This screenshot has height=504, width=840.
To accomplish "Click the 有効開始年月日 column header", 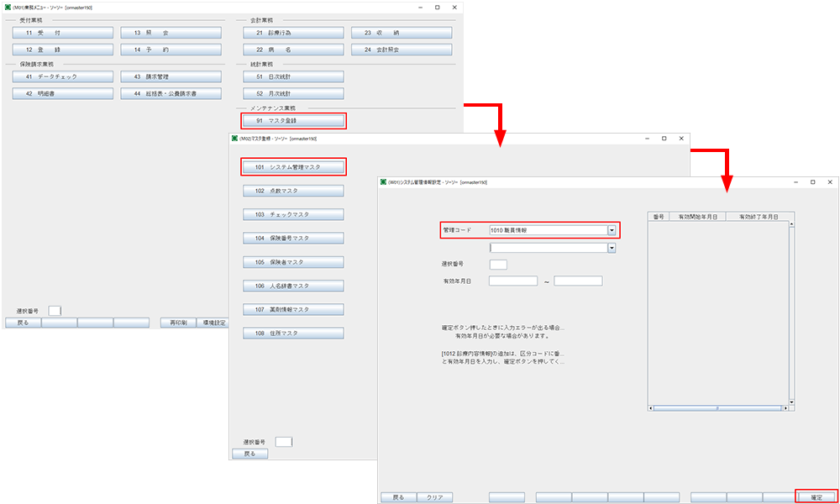I will point(696,216).
